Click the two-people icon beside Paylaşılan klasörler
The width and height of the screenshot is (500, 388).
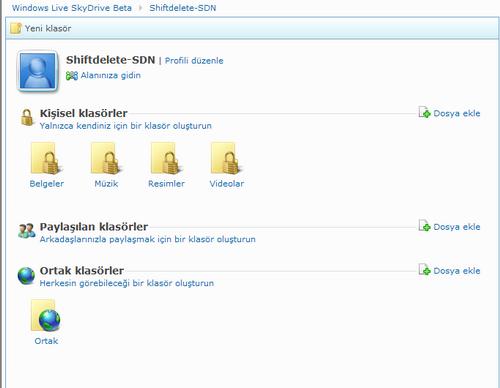click(x=27, y=231)
